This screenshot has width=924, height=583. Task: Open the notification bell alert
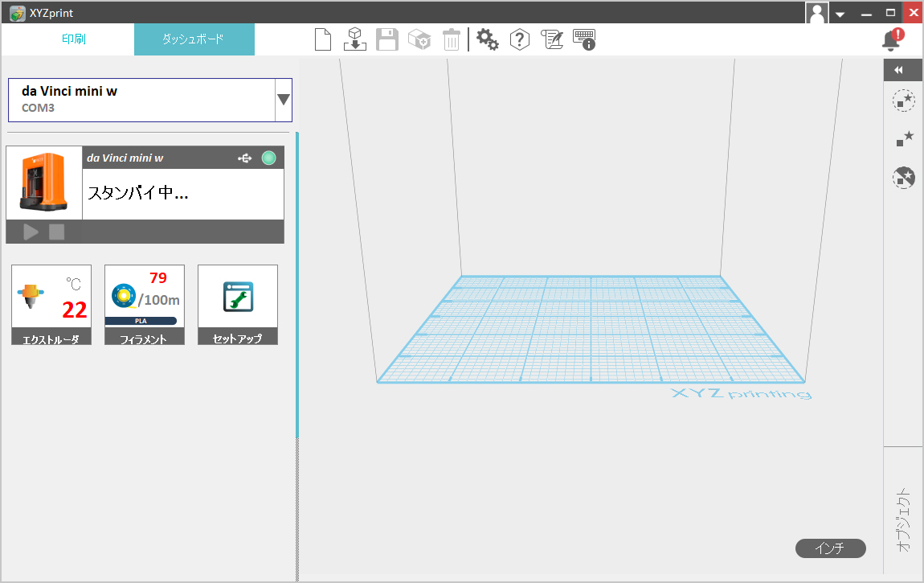[891, 39]
